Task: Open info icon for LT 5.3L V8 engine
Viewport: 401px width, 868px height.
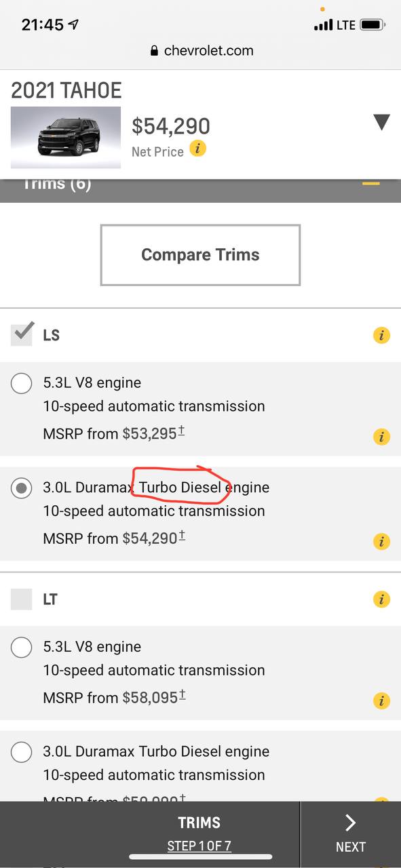Action: point(381,701)
